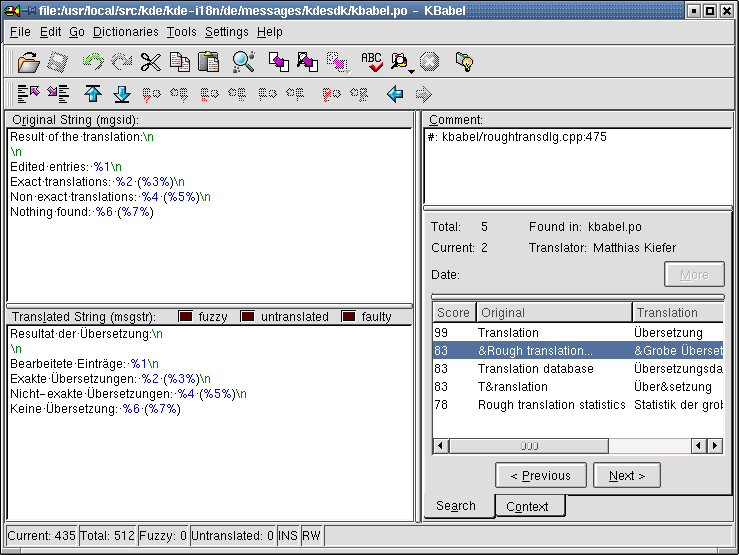Viewport: 739px width, 555px height.
Task: Click the fuzzy status LED
Action: [x=186, y=316]
